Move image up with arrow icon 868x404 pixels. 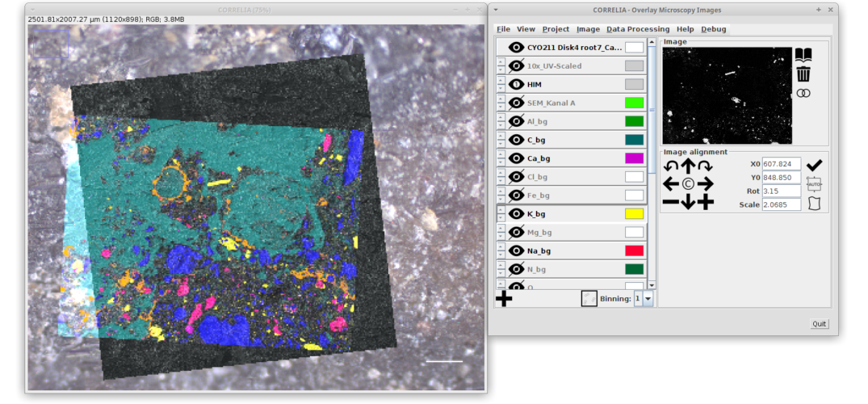coord(688,166)
